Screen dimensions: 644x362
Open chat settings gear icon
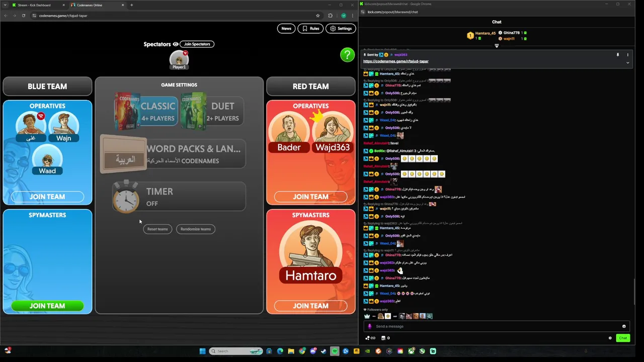click(x=610, y=338)
